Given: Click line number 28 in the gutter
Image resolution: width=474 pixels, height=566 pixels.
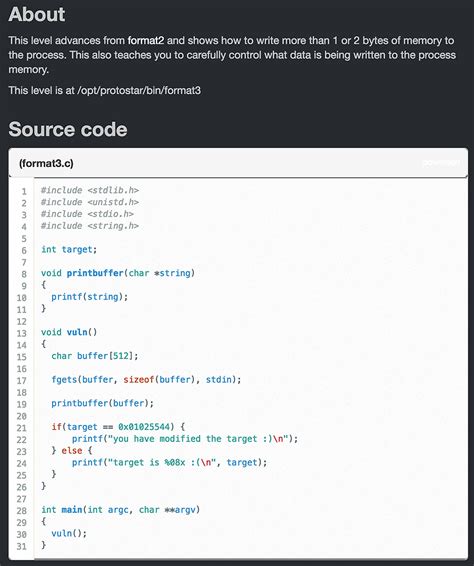Looking at the screenshot, I should click(x=22, y=511).
